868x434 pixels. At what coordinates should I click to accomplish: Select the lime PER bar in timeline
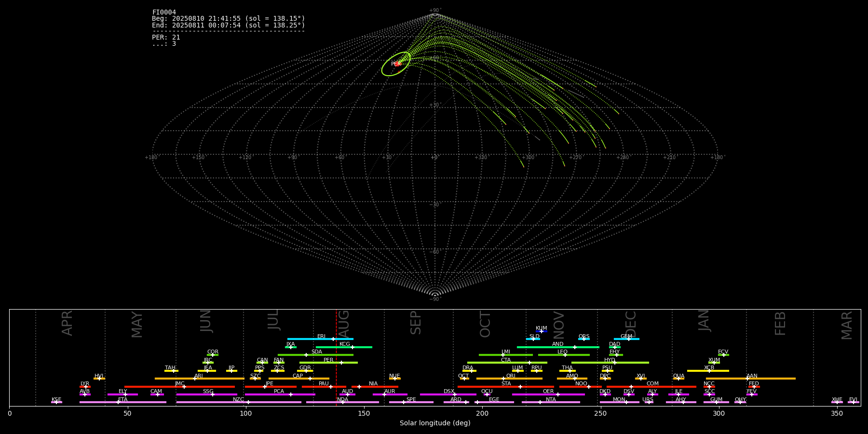328,363
